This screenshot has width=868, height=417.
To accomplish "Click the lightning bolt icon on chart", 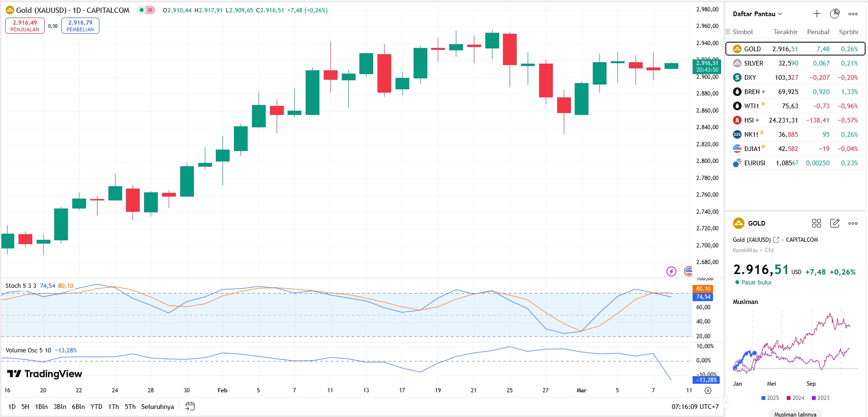I will tap(671, 271).
